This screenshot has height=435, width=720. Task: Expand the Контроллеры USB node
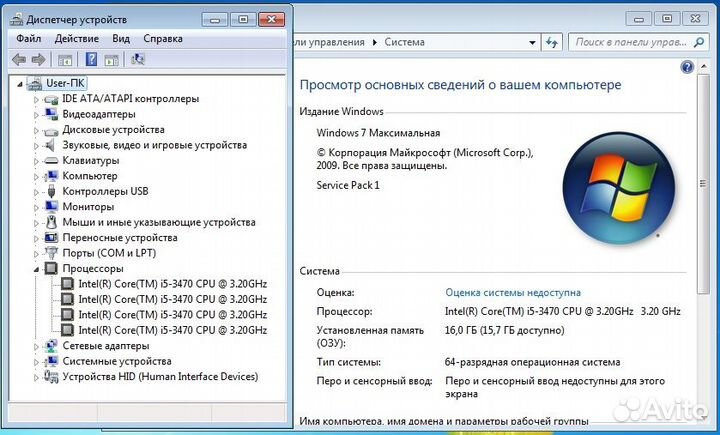pyautogui.click(x=36, y=192)
